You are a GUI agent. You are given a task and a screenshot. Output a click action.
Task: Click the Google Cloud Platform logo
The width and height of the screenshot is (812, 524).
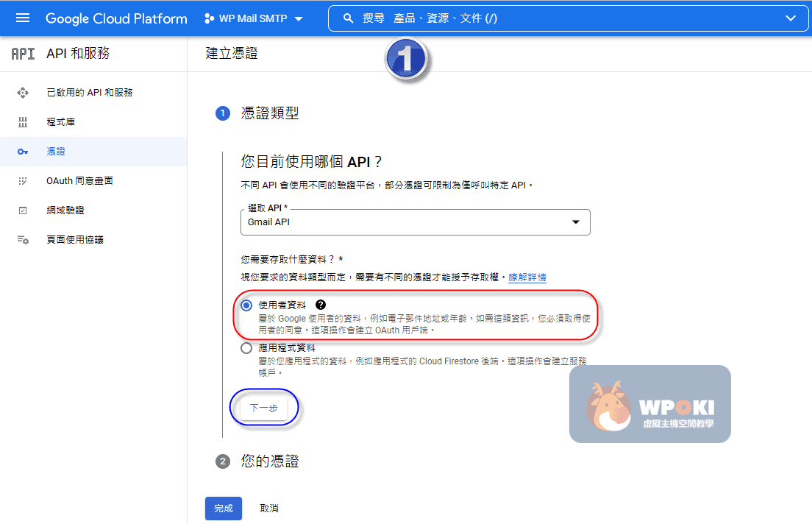coord(116,18)
